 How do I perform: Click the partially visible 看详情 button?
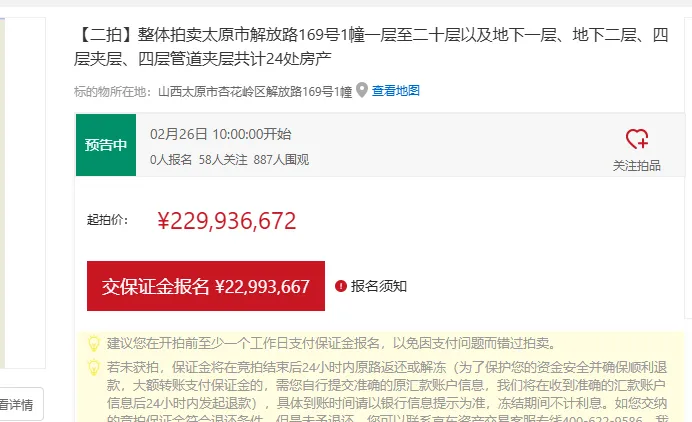(20, 404)
